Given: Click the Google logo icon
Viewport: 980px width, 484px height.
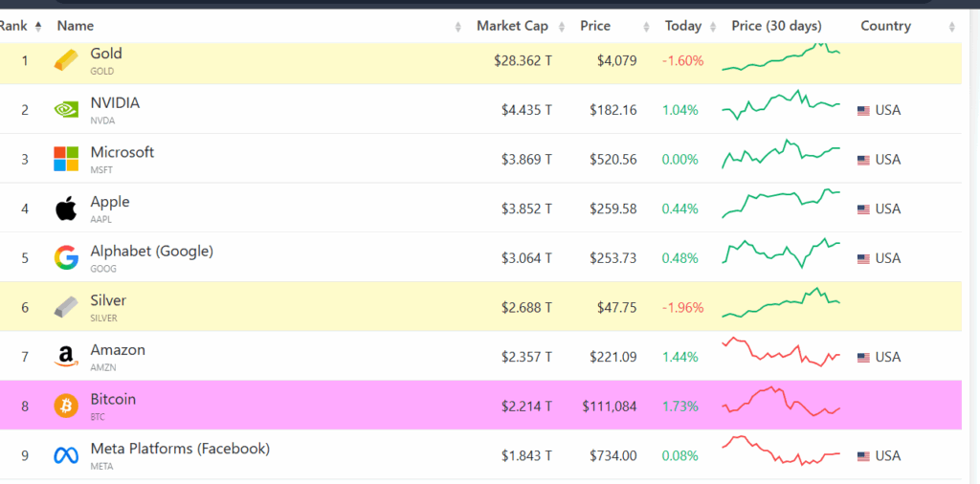Looking at the screenshot, I should pyautogui.click(x=66, y=258).
